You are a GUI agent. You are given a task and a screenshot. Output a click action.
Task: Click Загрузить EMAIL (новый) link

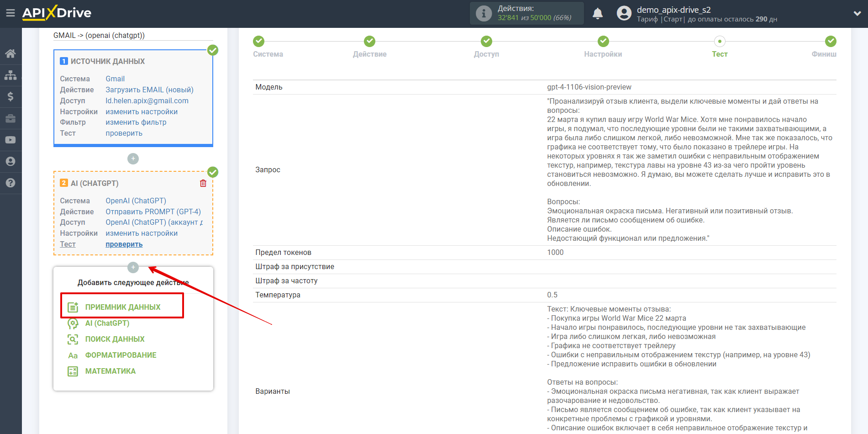click(x=150, y=90)
